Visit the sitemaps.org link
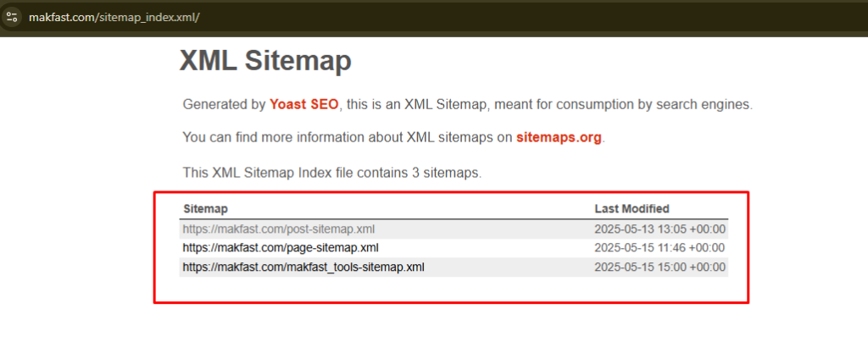This screenshot has height=364, width=868. click(x=559, y=138)
